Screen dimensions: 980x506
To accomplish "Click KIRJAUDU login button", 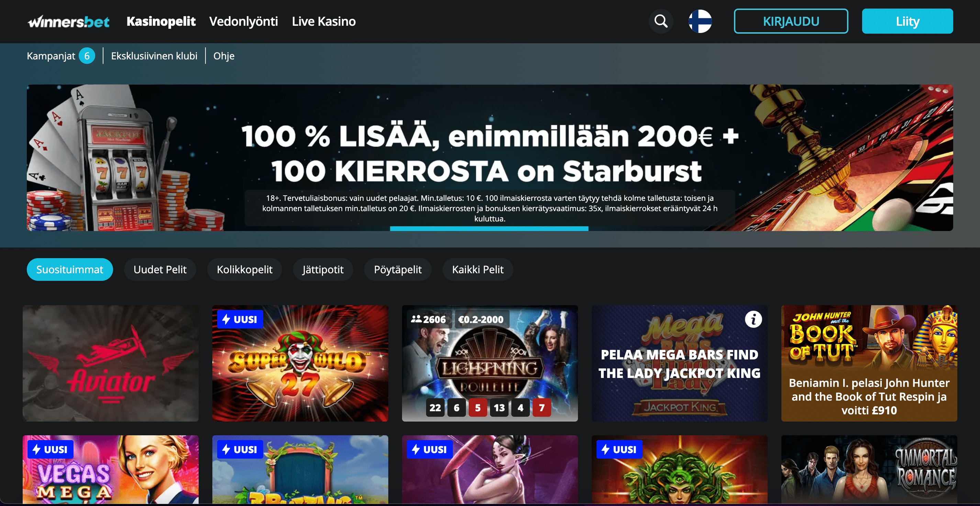I will pyautogui.click(x=791, y=21).
